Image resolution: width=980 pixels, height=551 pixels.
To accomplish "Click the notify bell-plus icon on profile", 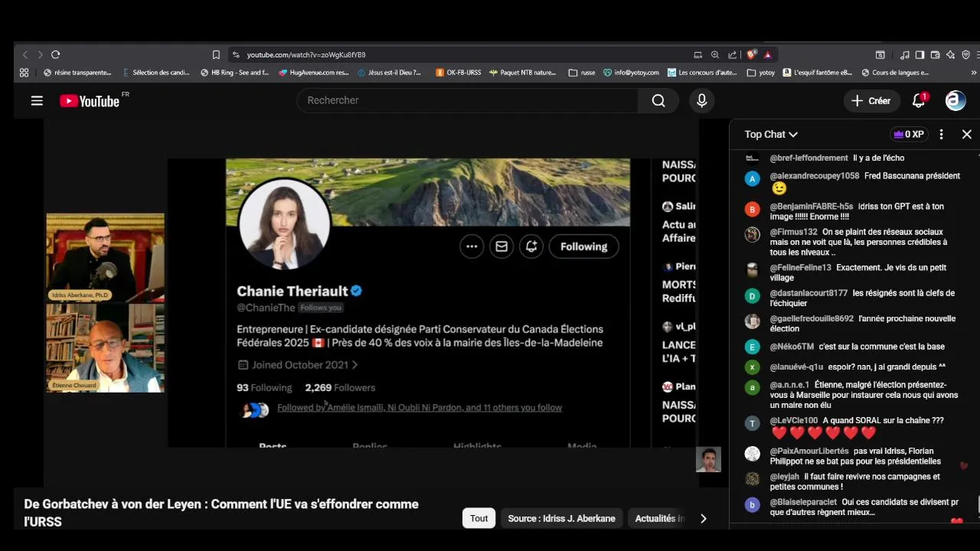I will (x=531, y=246).
